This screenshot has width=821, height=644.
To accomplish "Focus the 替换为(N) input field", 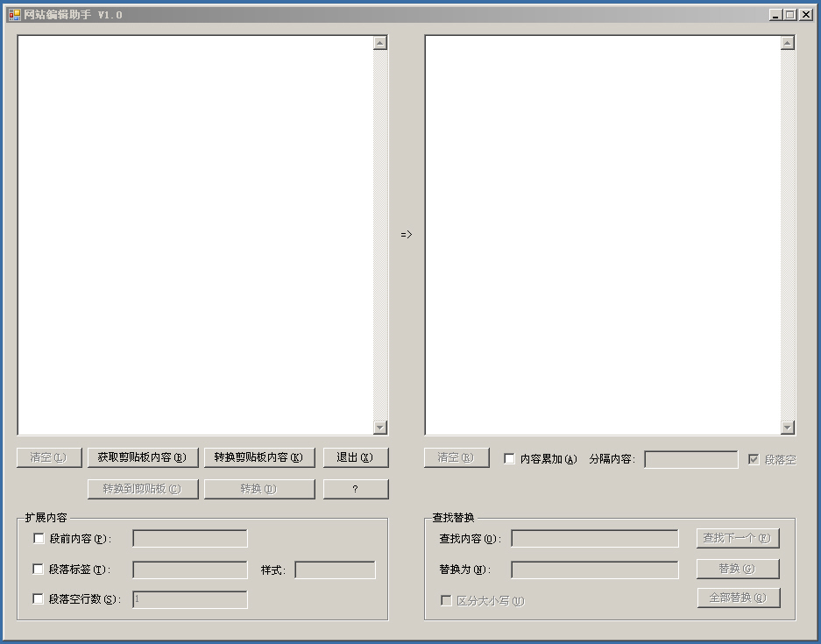I will coord(595,570).
